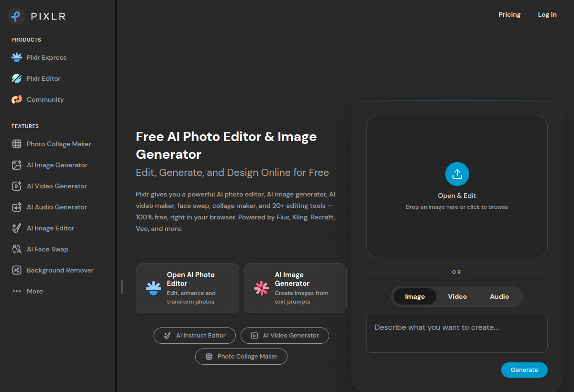The image size is (574, 392).
Task: Open Photo Collage Maker from sidebar
Action: click(59, 144)
